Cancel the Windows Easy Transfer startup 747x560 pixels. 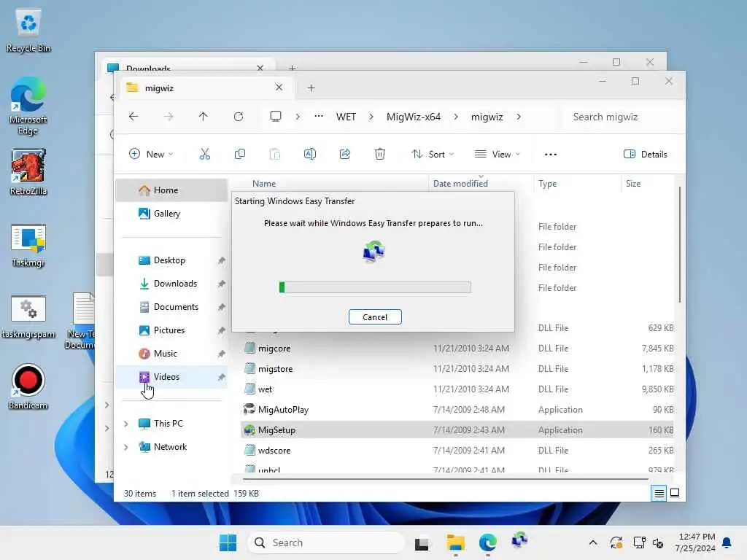coord(375,317)
